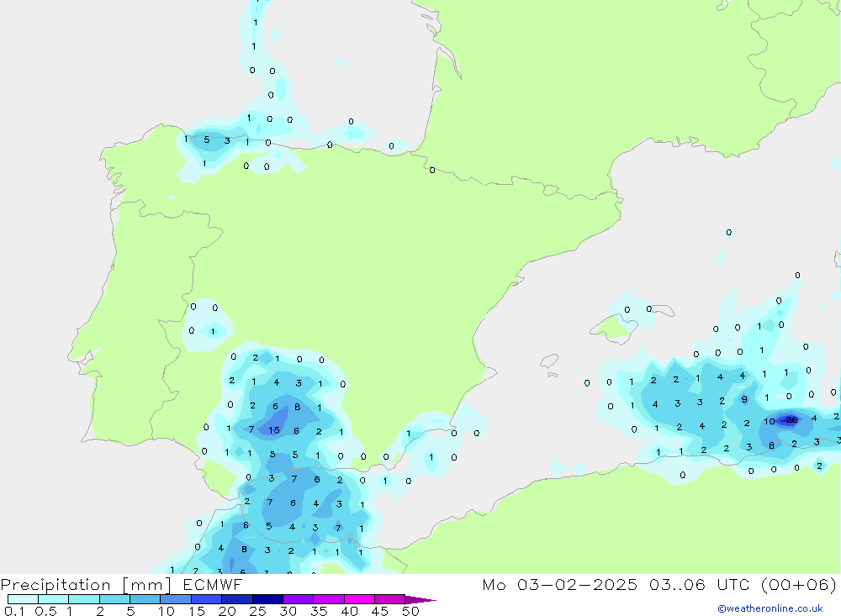Select the 5–10 mm legend color swatch

coord(145,599)
